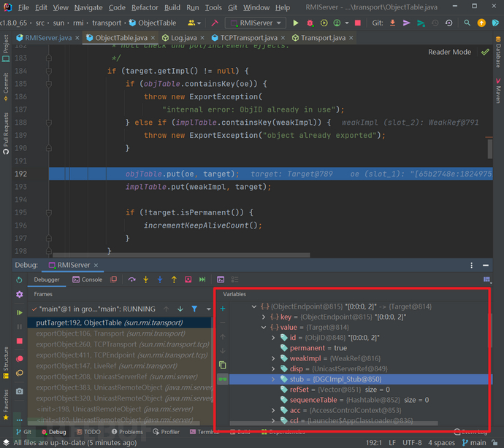The height and width of the screenshot is (448, 504).
Task: Start debugging with the bug icon
Action: coord(310,23)
